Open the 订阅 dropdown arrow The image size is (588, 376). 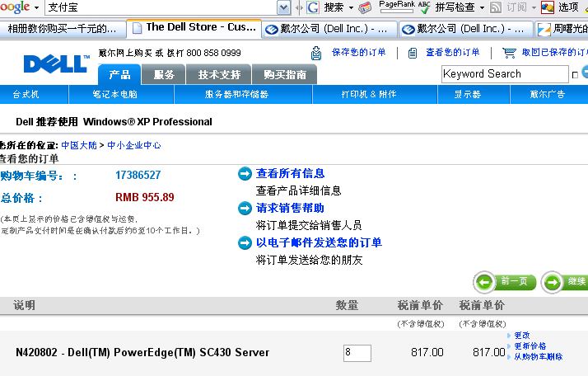[x=534, y=7]
